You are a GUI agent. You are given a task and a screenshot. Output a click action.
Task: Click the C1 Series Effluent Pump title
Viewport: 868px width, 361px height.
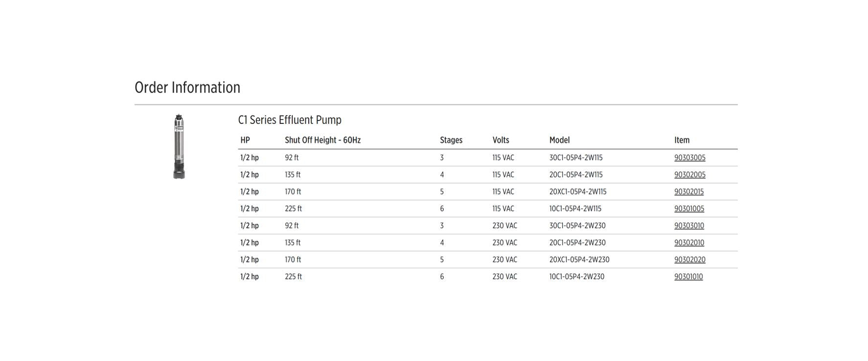click(290, 120)
